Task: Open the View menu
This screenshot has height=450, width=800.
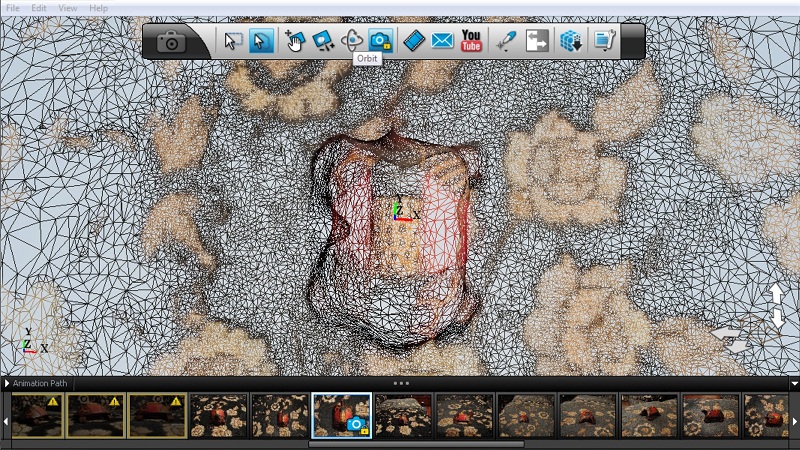Action: (x=67, y=8)
